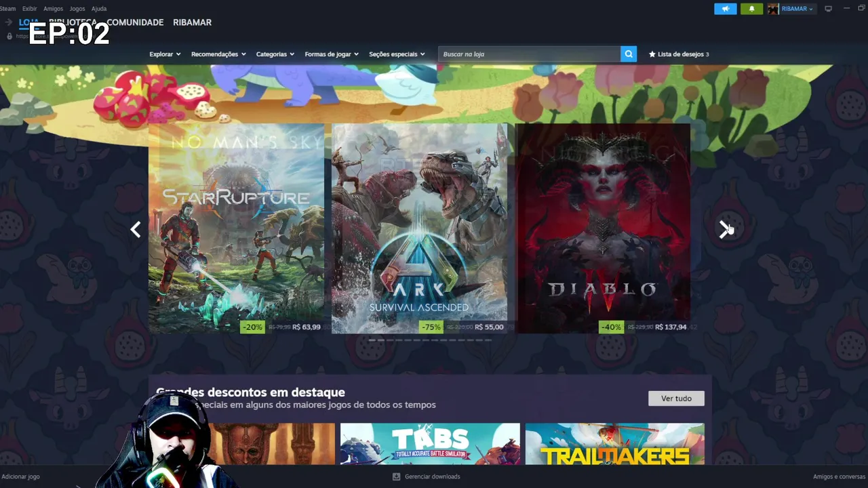Click the Big Picture monitor icon
This screenshot has height=488, width=868.
[828, 9]
